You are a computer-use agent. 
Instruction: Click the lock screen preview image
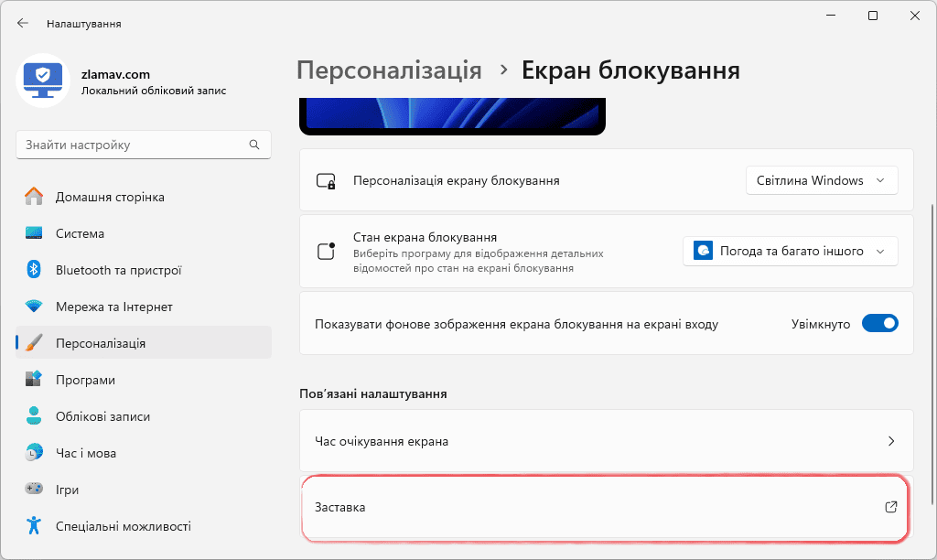tap(452, 116)
